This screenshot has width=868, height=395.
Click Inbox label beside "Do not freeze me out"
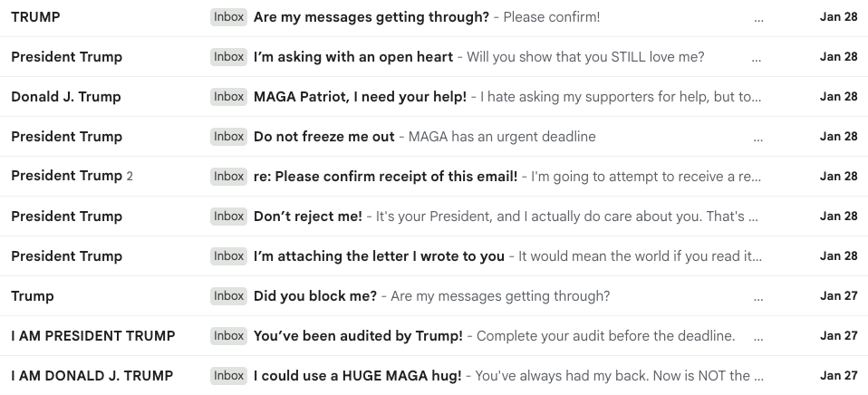[x=229, y=137]
